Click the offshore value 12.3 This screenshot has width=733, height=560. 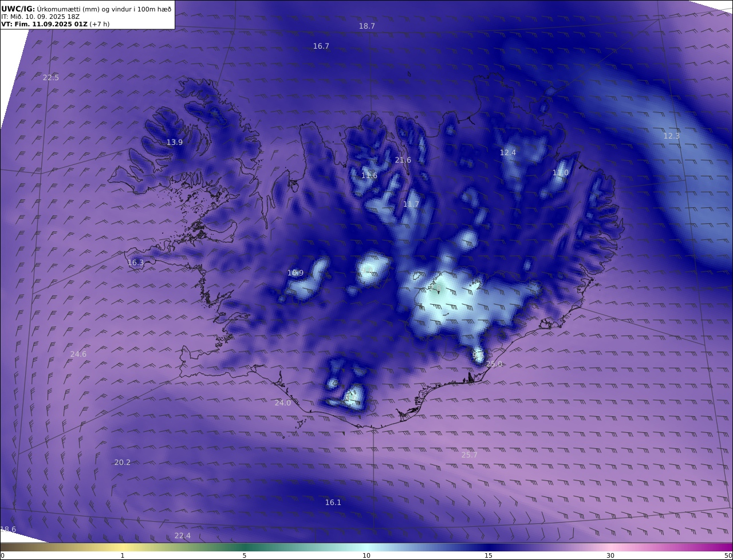pyautogui.click(x=672, y=136)
